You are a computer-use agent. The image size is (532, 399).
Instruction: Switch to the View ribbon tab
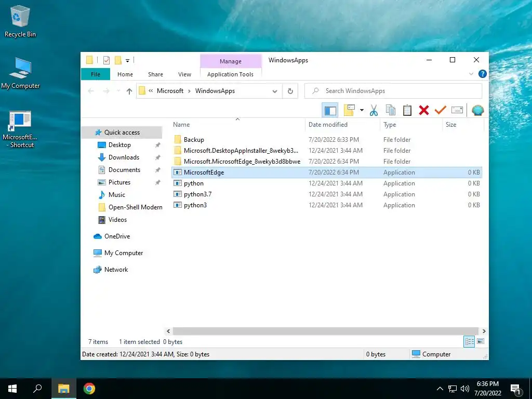point(184,74)
